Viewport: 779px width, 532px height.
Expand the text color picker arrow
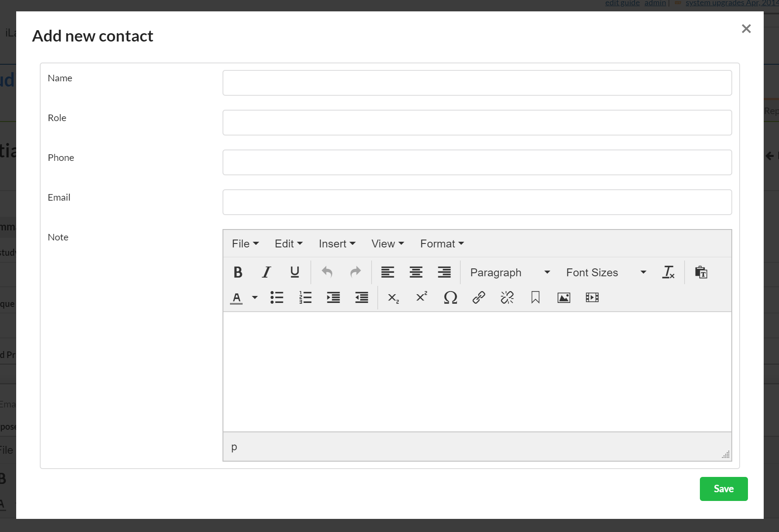255,298
